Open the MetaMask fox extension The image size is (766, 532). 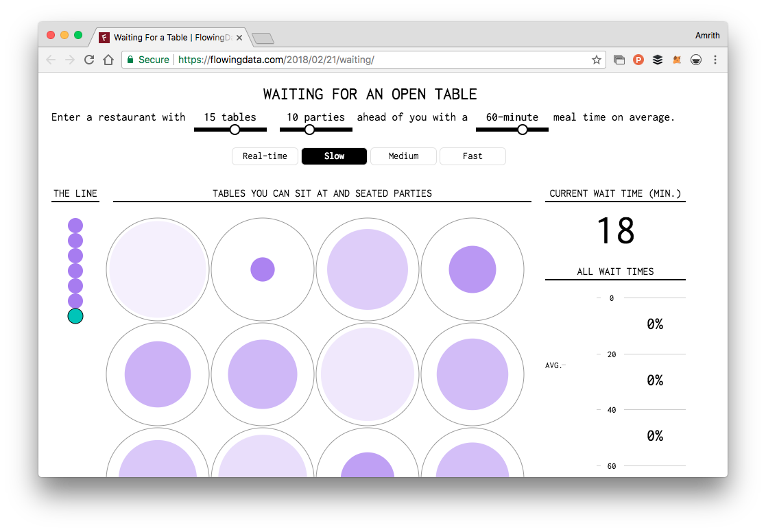point(677,60)
